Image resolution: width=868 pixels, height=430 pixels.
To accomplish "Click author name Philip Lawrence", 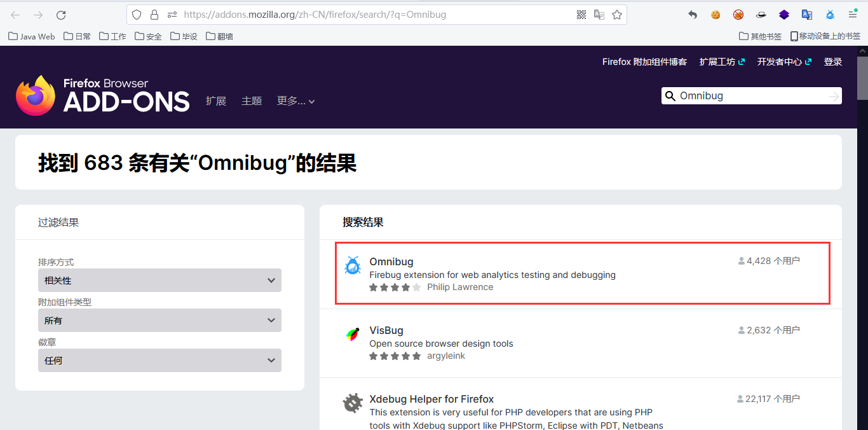I will 460,287.
